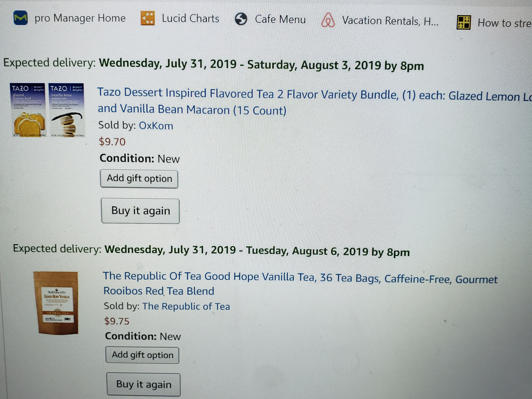532x399 pixels.
Task: Open the pro Manager Home bookmark
Action: (x=80, y=18)
